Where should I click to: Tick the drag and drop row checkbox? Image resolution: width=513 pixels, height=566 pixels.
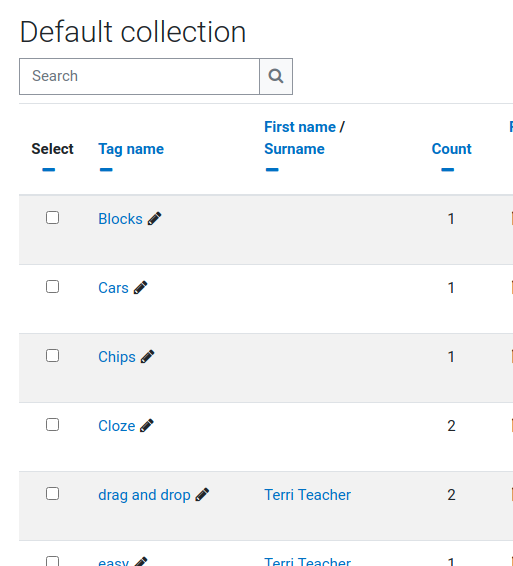pos(52,493)
